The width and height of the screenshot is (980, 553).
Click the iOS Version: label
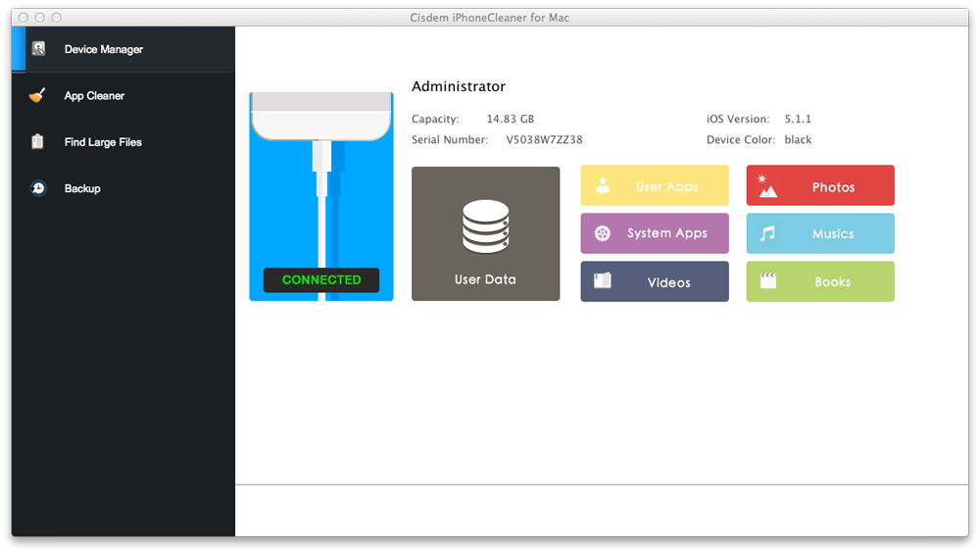[738, 119]
